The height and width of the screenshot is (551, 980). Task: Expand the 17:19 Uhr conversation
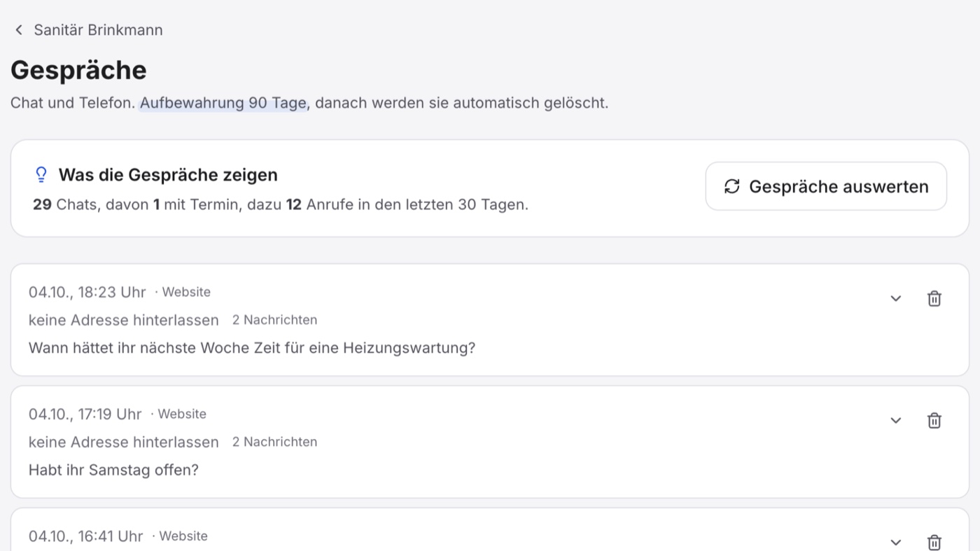(x=895, y=421)
